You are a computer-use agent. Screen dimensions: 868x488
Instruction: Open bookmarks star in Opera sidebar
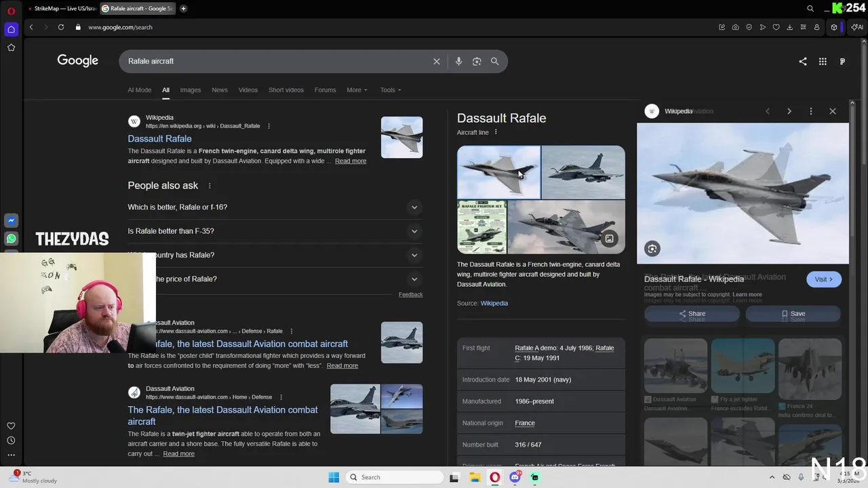[x=11, y=47]
